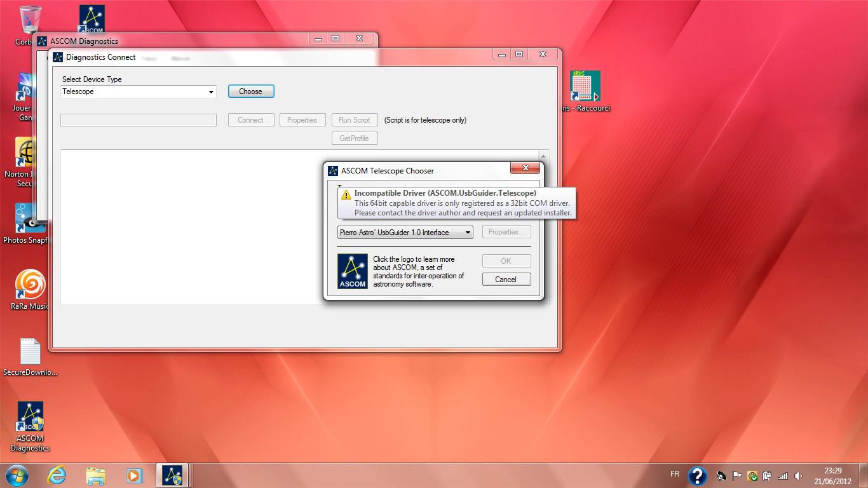The image size is (868, 488).
Task: Launch Internet Explorer from the taskbar
Action: tap(57, 475)
